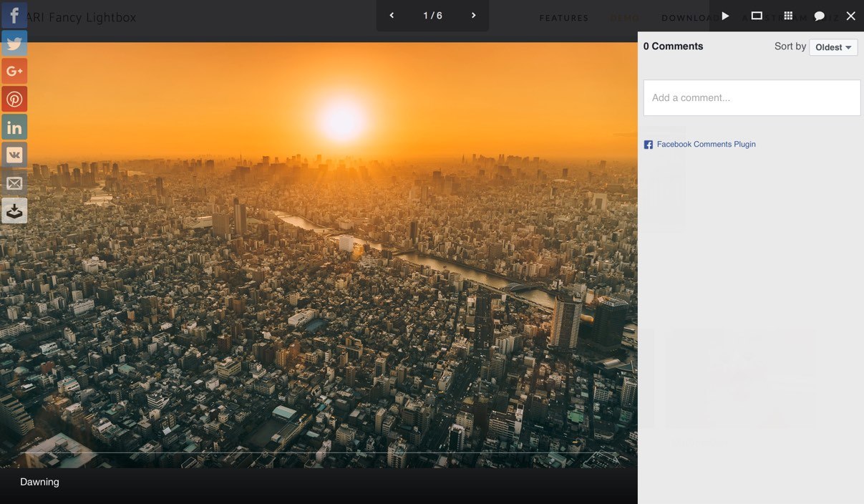Viewport: 864px width, 504px height.
Task: Pin the image with Pinterest icon
Action: click(14, 99)
